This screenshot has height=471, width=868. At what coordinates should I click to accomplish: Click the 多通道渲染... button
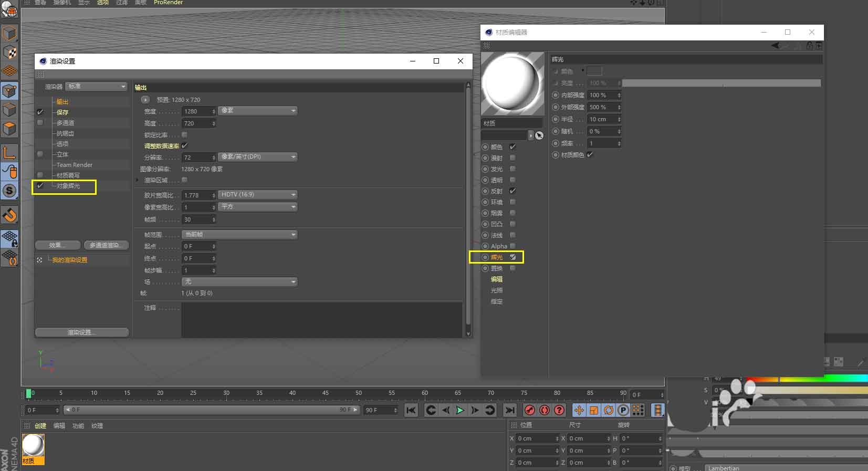tap(106, 245)
